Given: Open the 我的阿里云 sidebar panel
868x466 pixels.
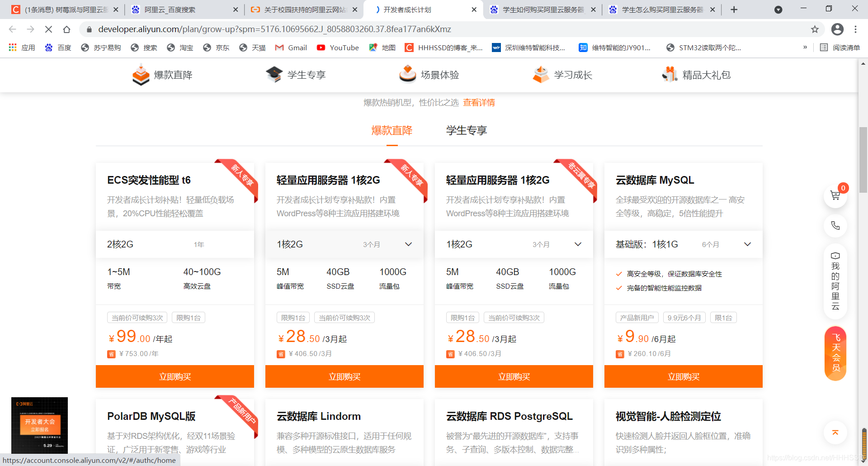Looking at the screenshot, I should (x=835, y=281).
